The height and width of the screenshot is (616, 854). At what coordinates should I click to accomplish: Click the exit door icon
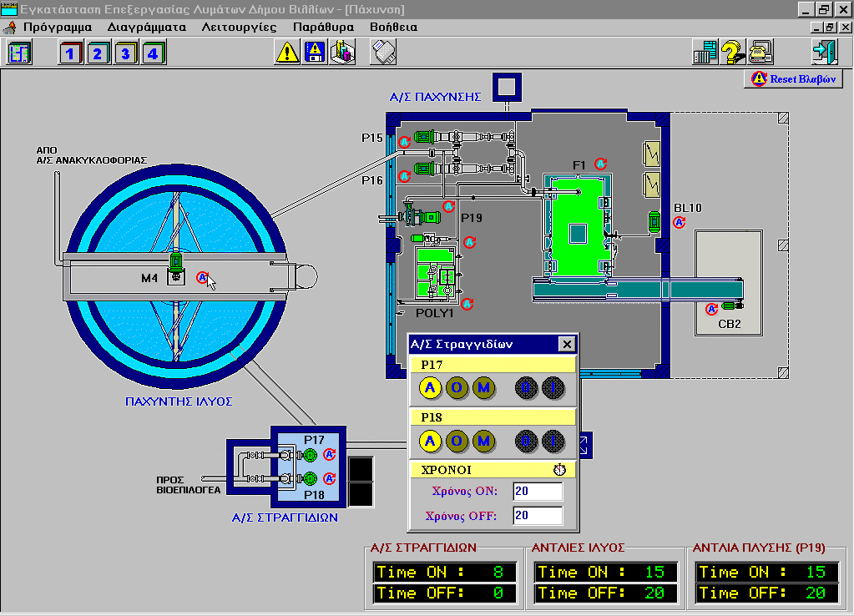pyautogui.click(x=824, y=53)
